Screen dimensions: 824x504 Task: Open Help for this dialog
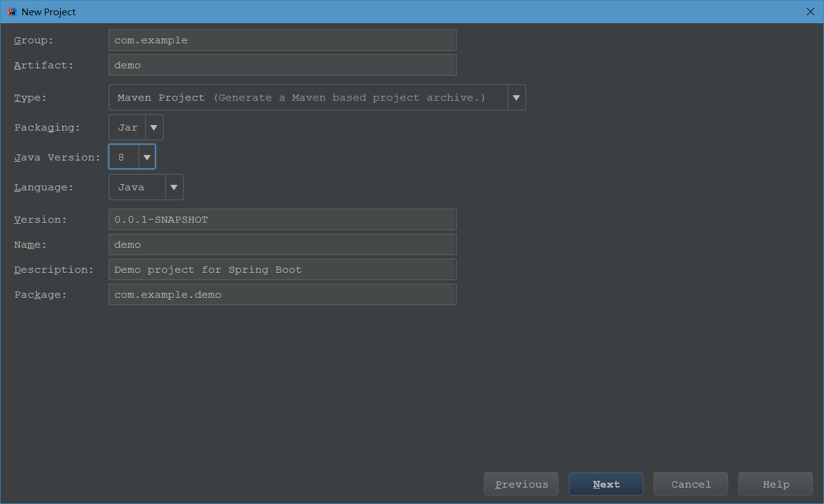coord(776,484)
